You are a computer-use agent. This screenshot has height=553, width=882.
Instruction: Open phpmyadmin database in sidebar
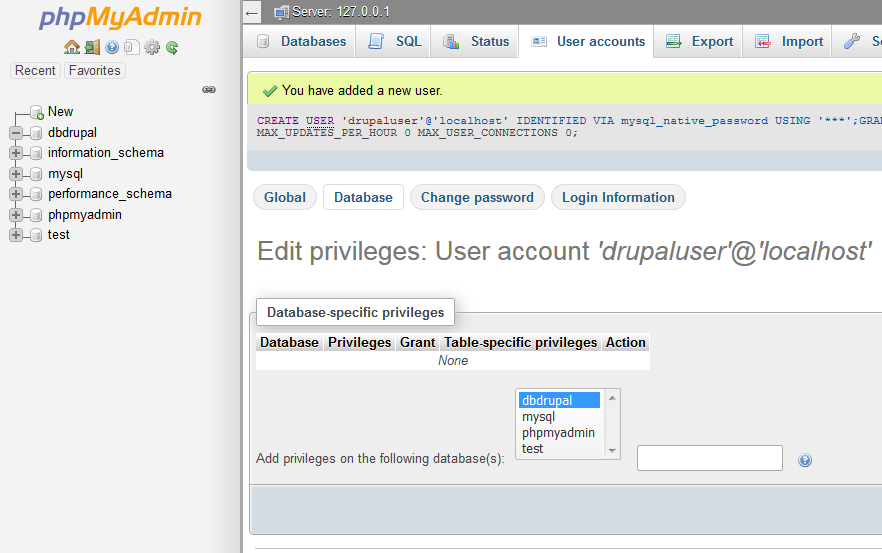(84, 215)
